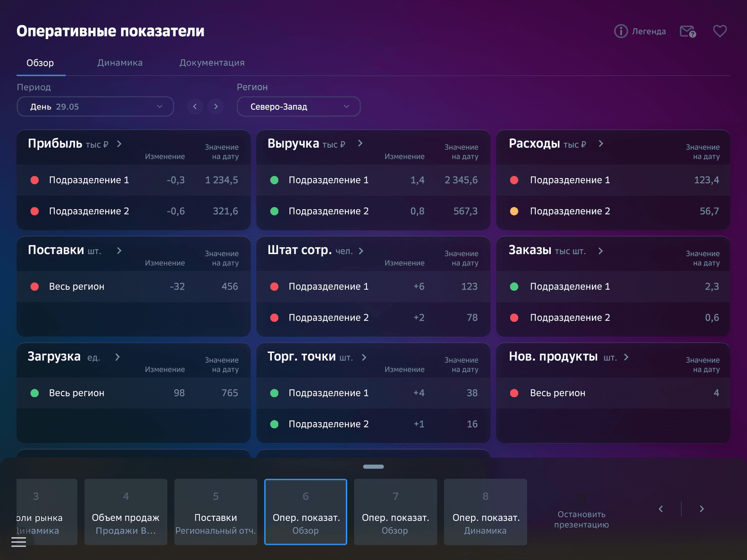
Task: Open the Легенда info icon
Action: tap(621, 31)
